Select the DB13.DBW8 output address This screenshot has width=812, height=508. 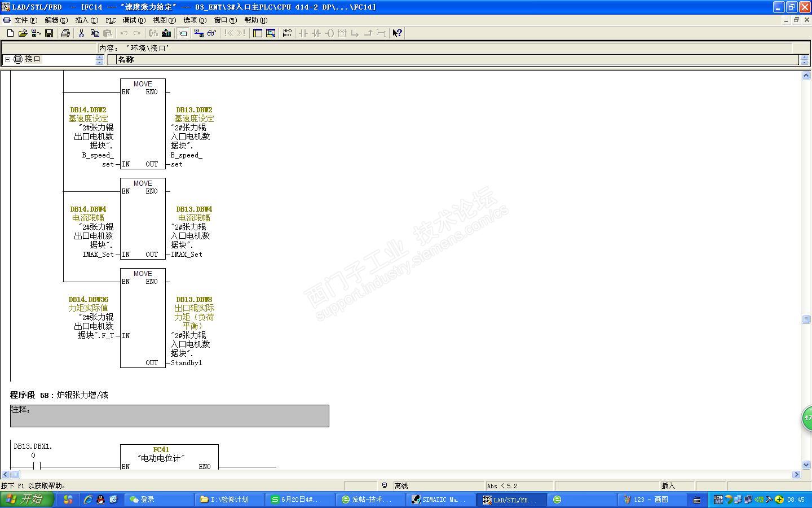tap(194, 300)
